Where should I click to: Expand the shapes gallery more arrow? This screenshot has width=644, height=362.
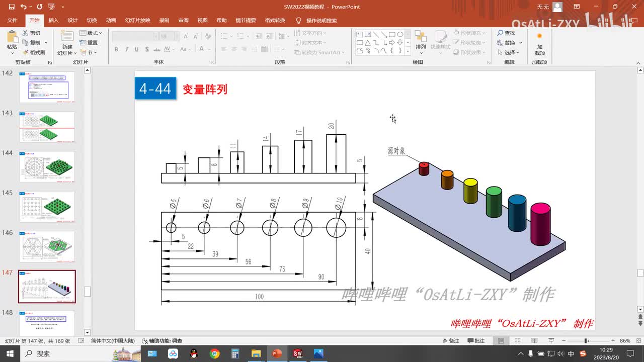click(x=408, y=51)
